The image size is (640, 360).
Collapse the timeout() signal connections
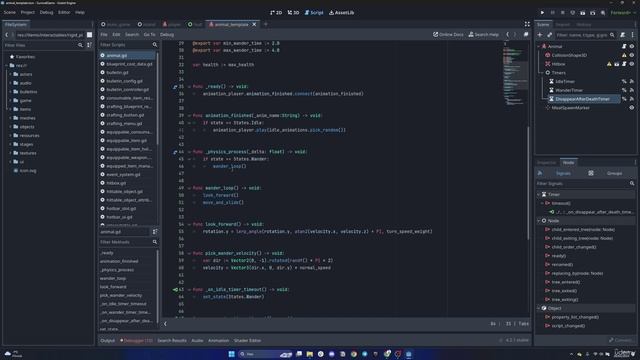[x=542, y=203]
